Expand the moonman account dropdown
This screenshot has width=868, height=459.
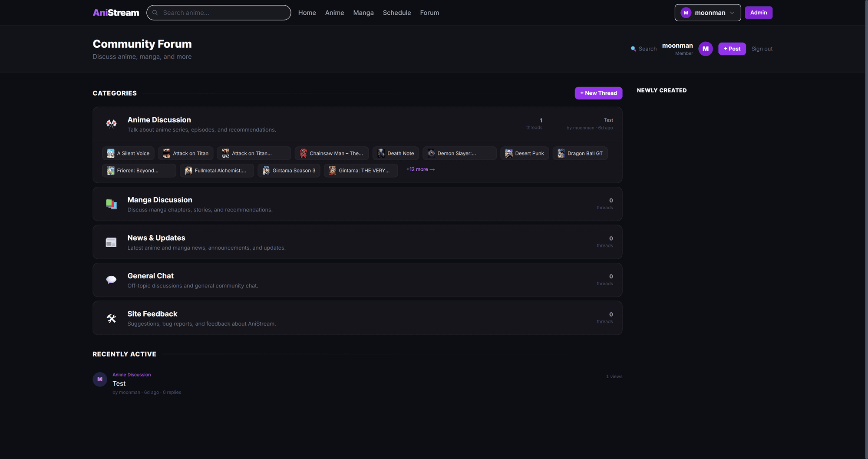707,13
